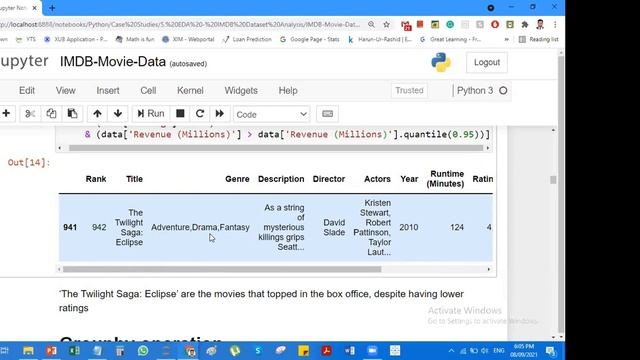Image resolution: width=640 pixels, height=360 pixels.
Task: Open the Reading list
Action: [x=538, y=39]
